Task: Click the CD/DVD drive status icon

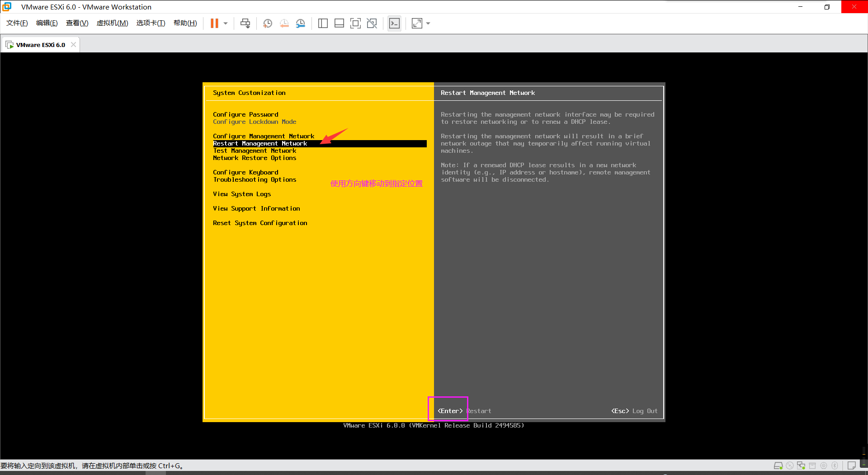Action: (x=790, y=466)
